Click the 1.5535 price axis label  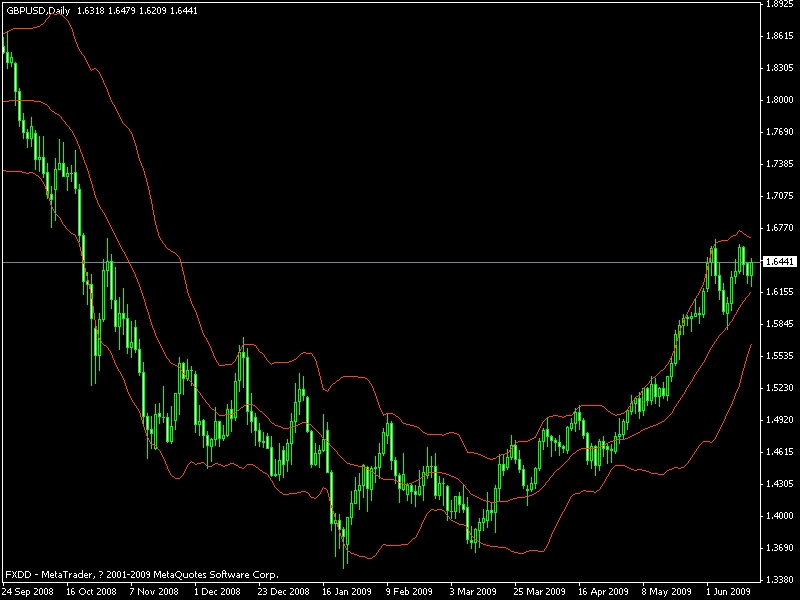click(780, 356)
